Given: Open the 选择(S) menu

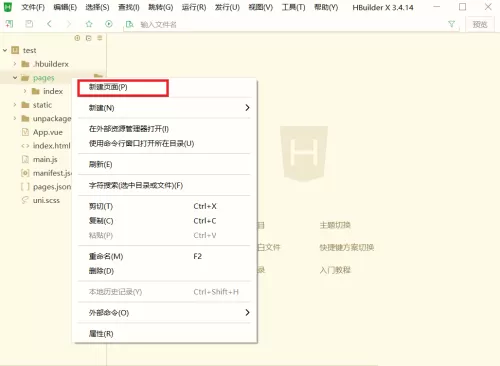Looking at the screenshot, I should (x=97, y=7).
